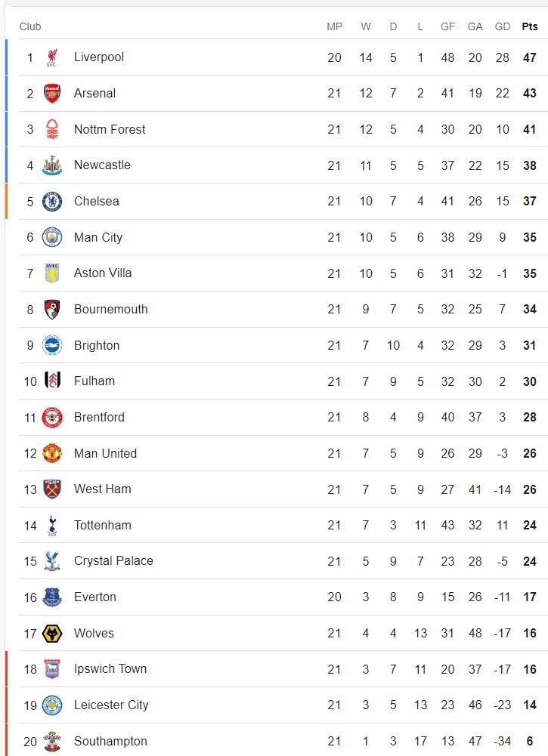Click the Chelsea club crest icon
The width and height of the screenshot is (548, 756).
pos(51,202)
